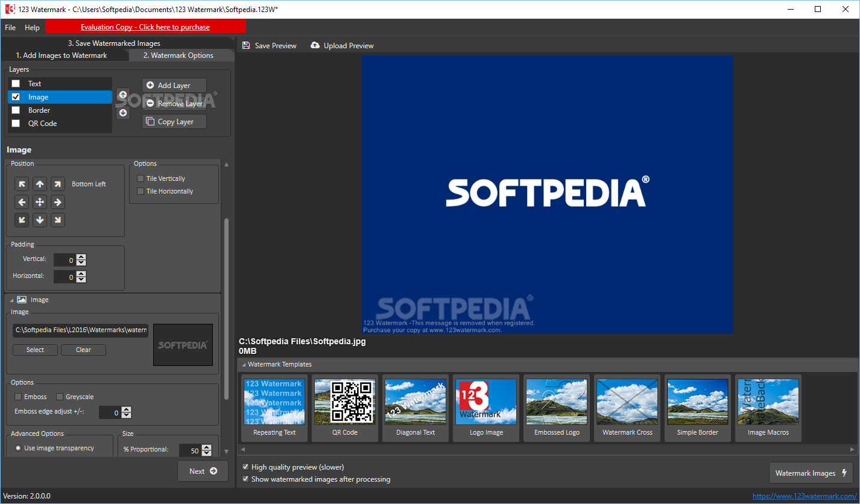Uncheck High quality preview (slower)
This screenshot has width=860, height=504.
coord(245,467)
